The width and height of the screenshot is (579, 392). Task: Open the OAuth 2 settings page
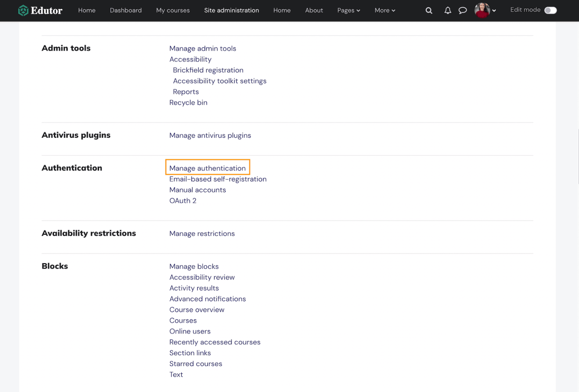tap(183, 200)
